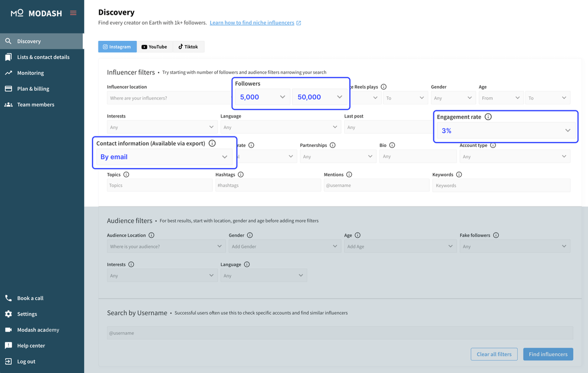Open the Followers minimum 5,000 dropdown
Image resolution: width=588 pixels, height=373 pixels.
(262, 97)
